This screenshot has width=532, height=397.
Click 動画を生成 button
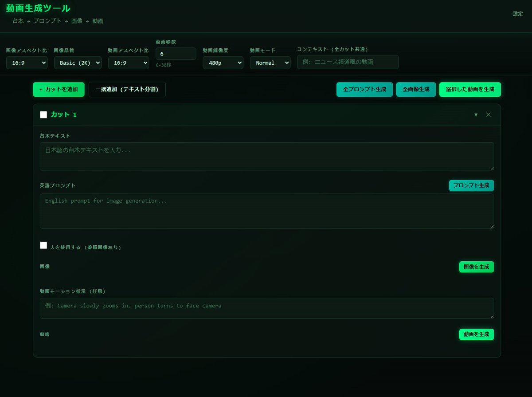coord(476,334)
